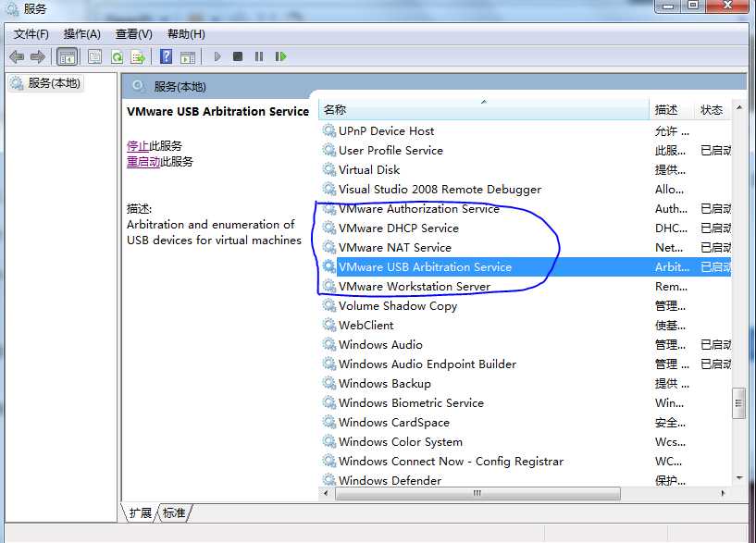Click the horizontal scrollbar thumb
756x543 pixels.
pyautogui.click(x=477, y=493)
